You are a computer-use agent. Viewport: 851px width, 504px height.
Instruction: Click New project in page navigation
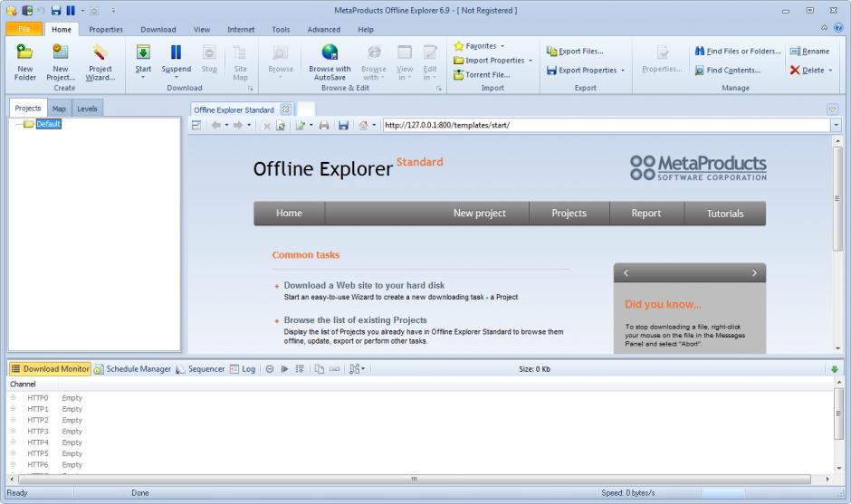pos(479,214)
